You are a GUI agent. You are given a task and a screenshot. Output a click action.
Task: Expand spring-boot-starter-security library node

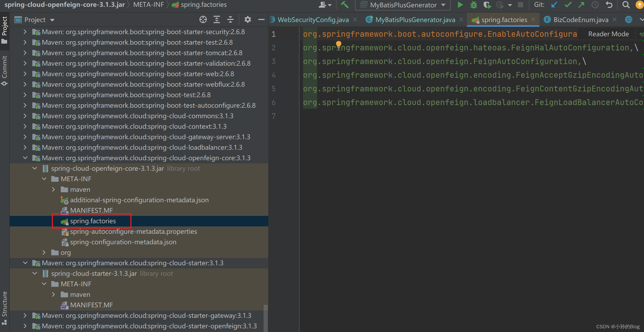(25, 32)
